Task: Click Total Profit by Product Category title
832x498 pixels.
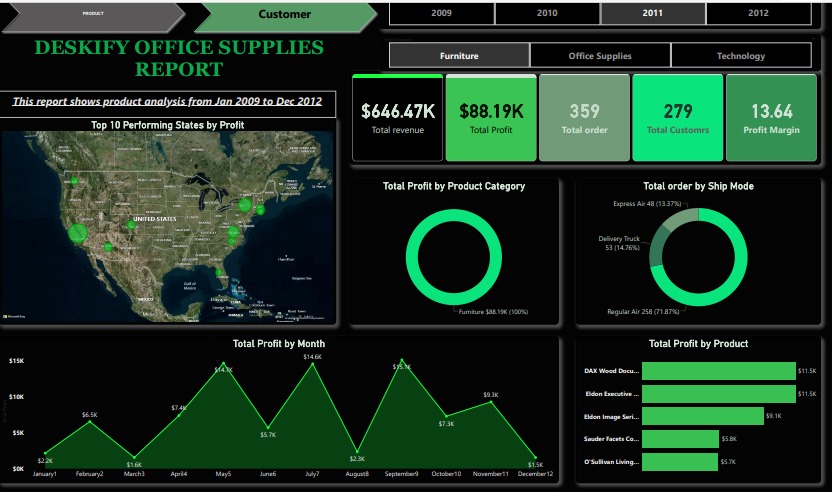Action: coord(454,186)
